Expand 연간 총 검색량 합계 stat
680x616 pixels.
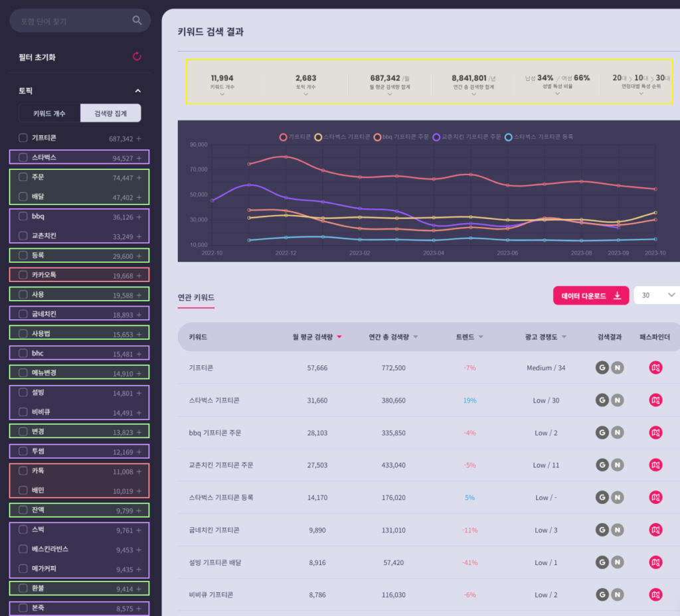(x=473, y=94)
